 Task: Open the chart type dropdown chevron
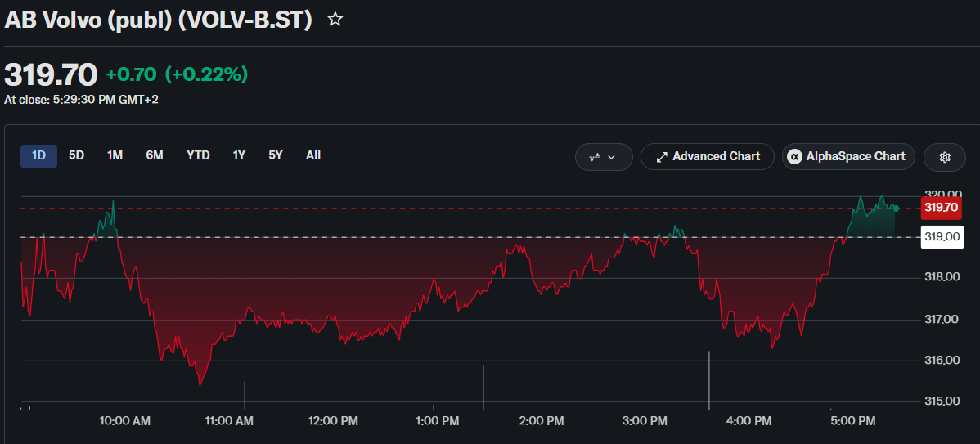click(611, 157)
